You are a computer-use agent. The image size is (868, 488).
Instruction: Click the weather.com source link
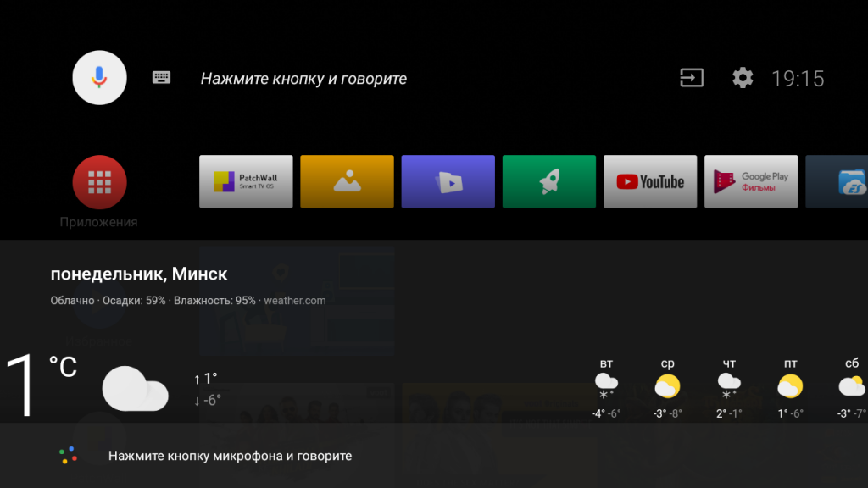[294, 301]
